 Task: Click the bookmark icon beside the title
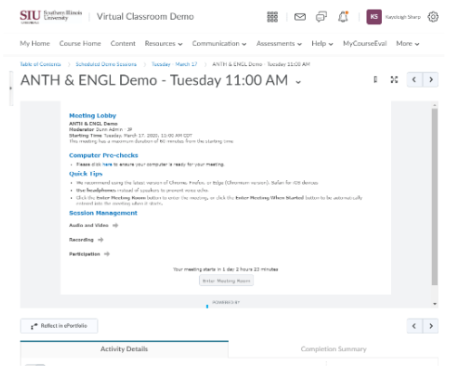coord(375,80)
